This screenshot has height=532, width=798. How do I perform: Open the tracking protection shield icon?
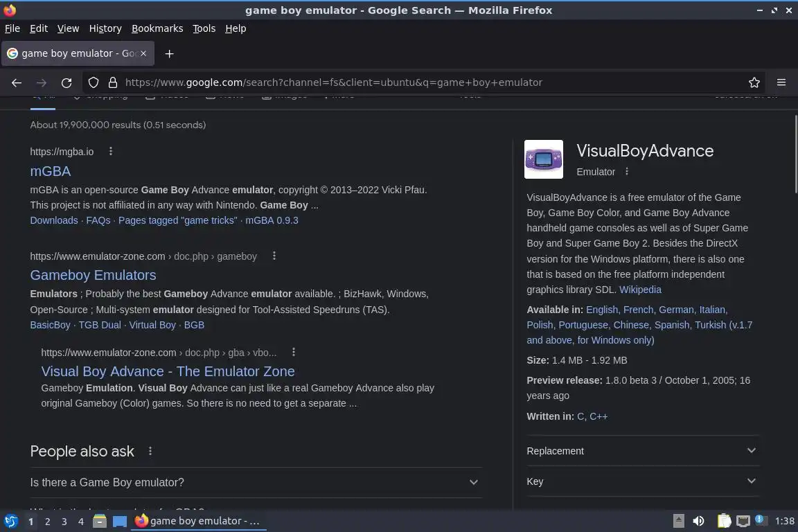click(x=93, y=82)
